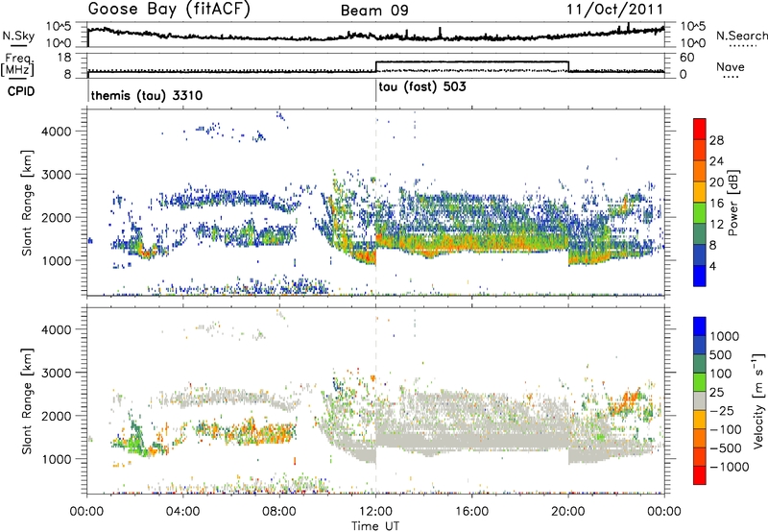Viewport: 768px width, 532px height.
Task: Click the 'Goose Bay (fitACF)' title text
Action: (x=169, y=10)
